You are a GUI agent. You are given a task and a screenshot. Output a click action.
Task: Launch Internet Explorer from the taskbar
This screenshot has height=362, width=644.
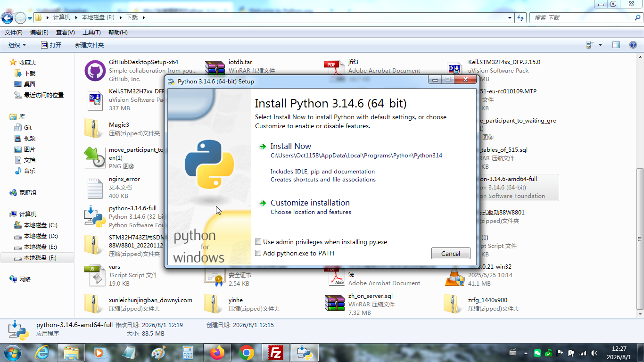click(42, 352)
